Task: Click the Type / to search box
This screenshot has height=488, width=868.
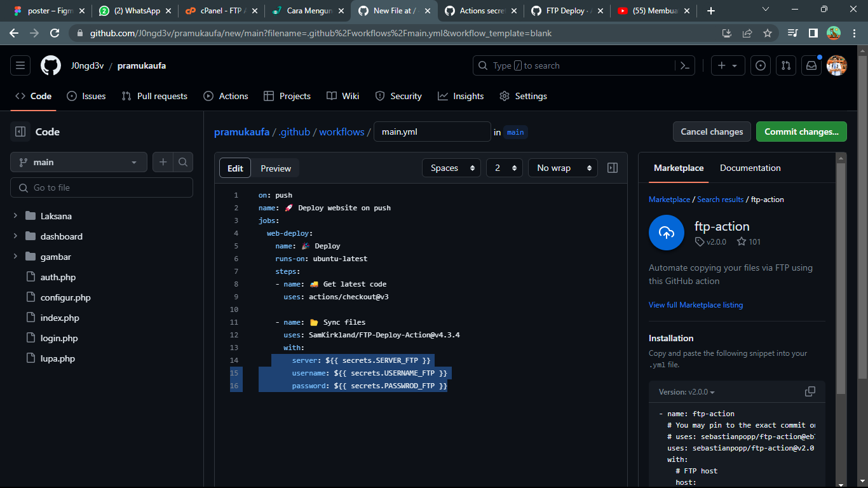Action: [584, 65]
